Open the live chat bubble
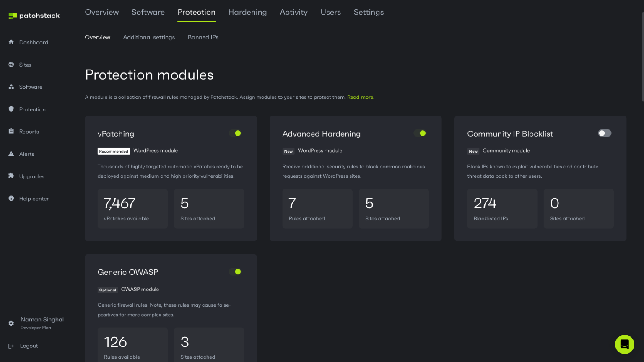The height and width of the screenshot is (362, 644). point(624,344)
